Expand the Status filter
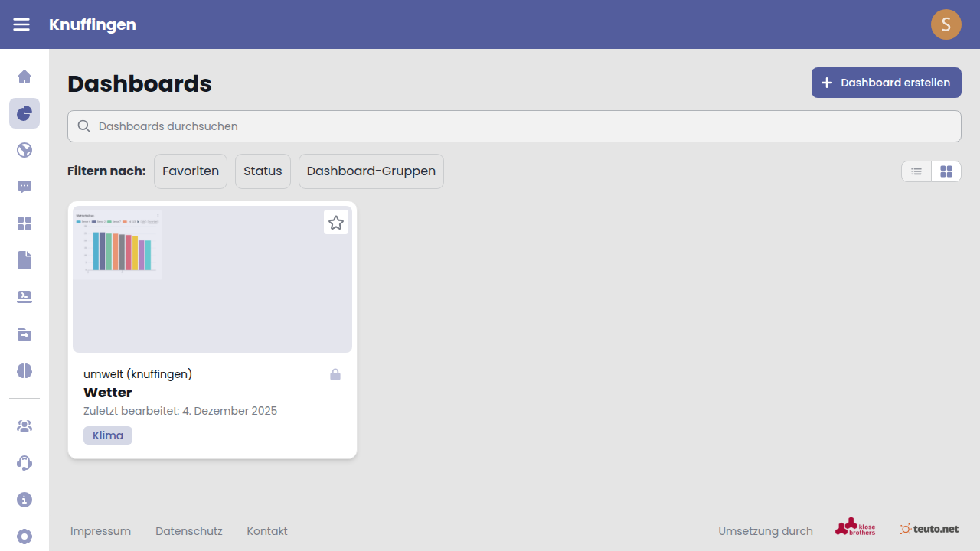The height and width of the screenshot is (551, 980). pyautogui.click(x=263, y=171)
